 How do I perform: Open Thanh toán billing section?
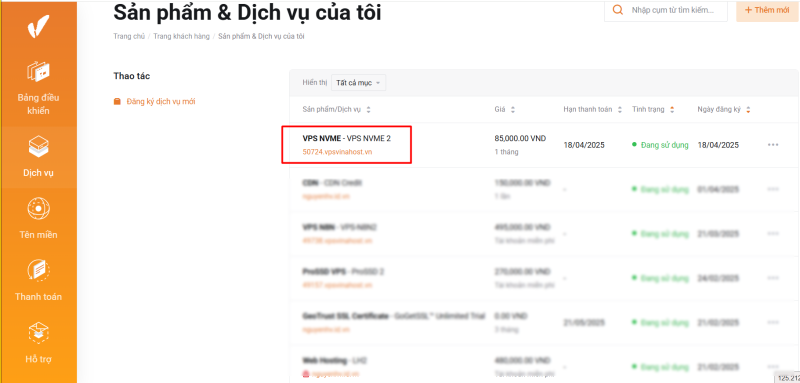[38, 280]
